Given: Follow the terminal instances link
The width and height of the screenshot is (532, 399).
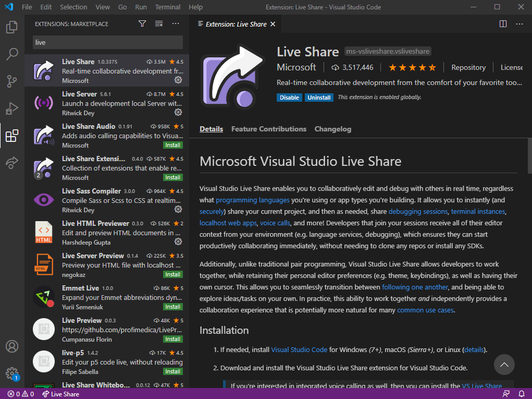Looking at the screenshot, I should [478, 212].
